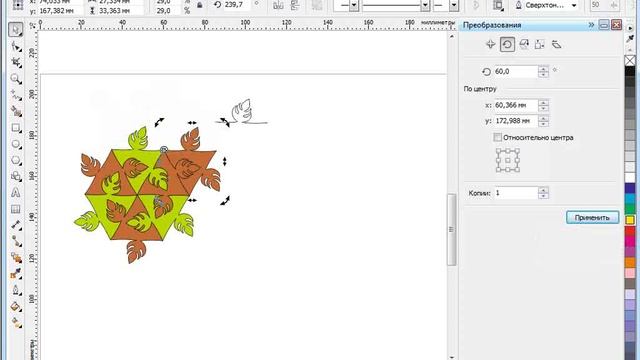This screenshot has width=640, height=360.
Task: Switch to Size transformation in the docker
Action: 540,44
